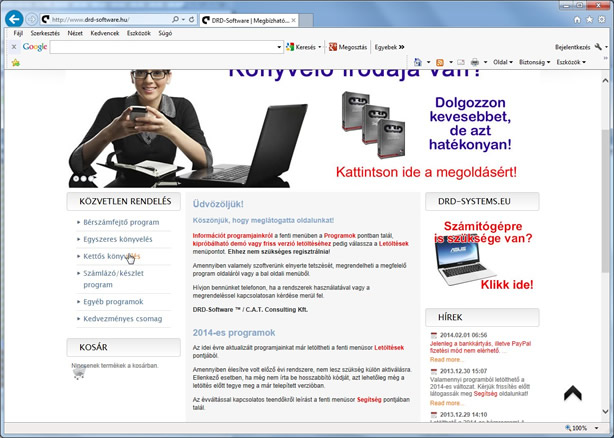Image resolution: width=614 pixels, height=438 pixels.
Task: Click the browser Forward arrow button
Action: point(32,19)
